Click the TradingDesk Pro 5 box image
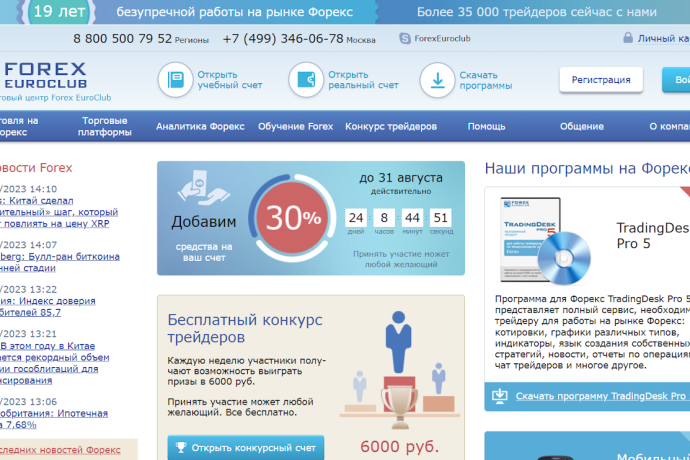This screenshot has height=460, width=690. (x=546, y=240)
